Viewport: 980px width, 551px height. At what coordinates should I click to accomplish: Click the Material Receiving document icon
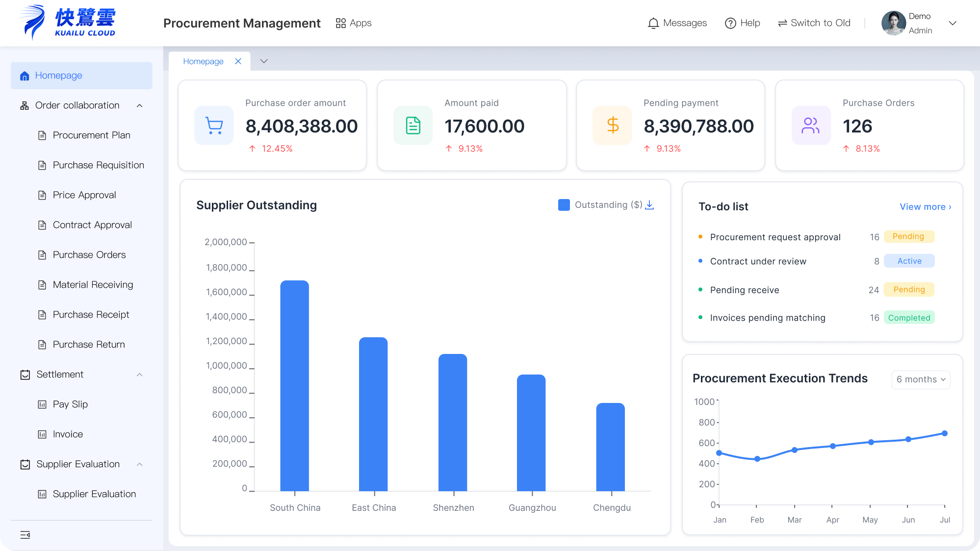(42, 285)
